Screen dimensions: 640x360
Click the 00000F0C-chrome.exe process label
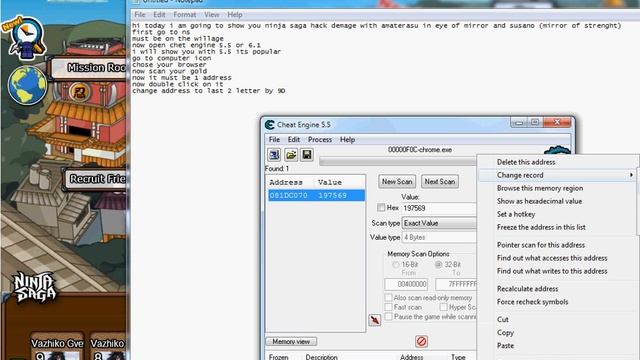[420, 150]
